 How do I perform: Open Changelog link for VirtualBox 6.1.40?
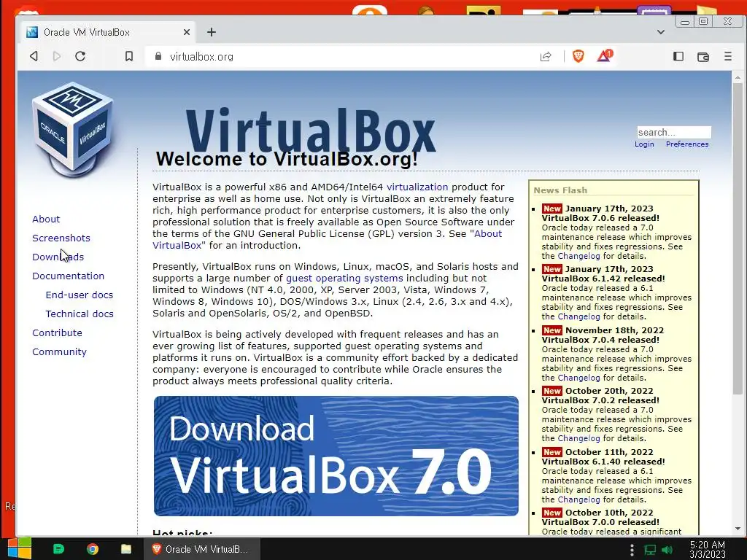pyautogui.click(x=578, y=499)
